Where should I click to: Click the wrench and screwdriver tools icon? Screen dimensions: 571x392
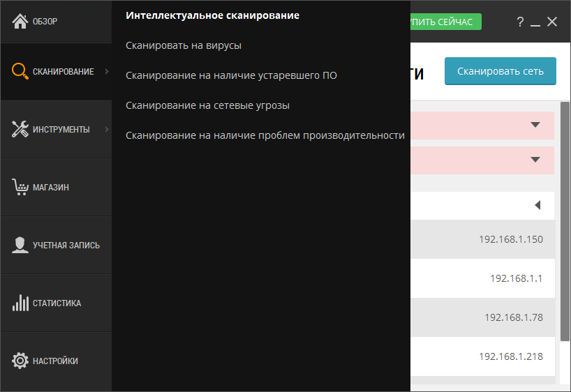point(20,129)
